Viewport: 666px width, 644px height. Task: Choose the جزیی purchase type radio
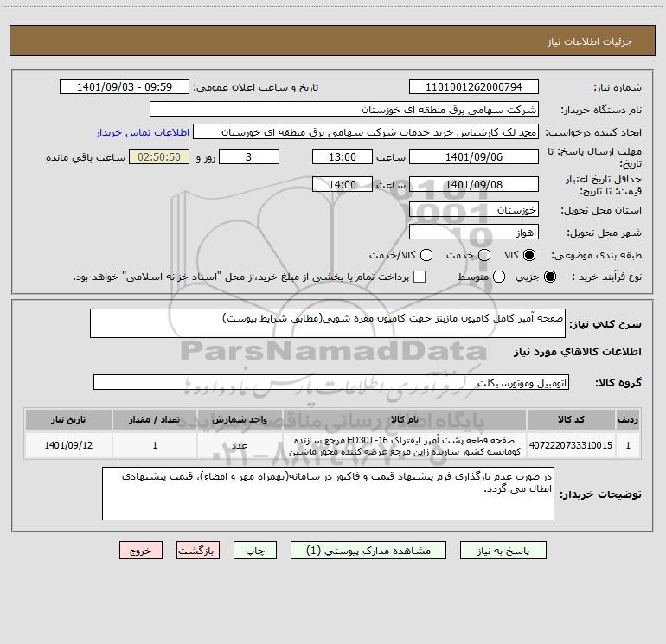[549, 277]
